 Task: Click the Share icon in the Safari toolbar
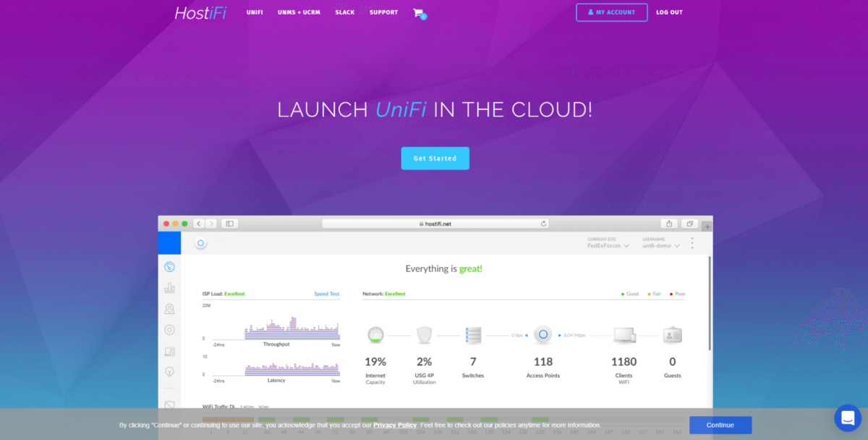pos(668,223)
